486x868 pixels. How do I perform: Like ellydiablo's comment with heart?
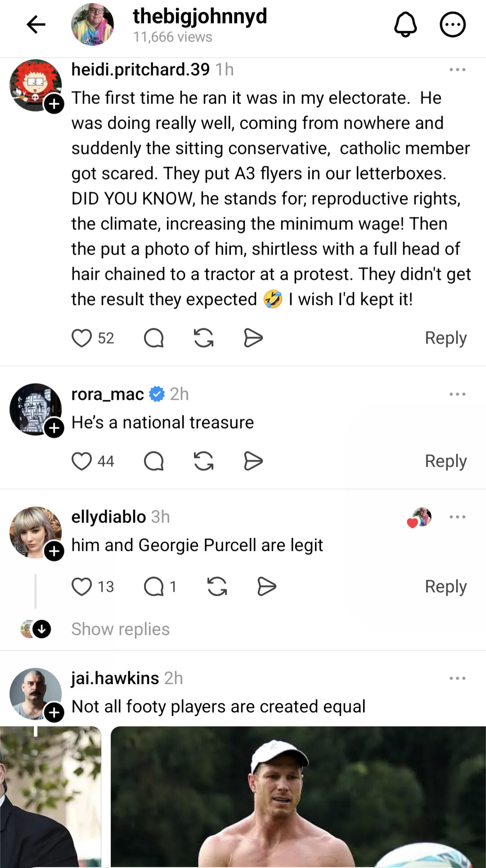click(81, 587)
